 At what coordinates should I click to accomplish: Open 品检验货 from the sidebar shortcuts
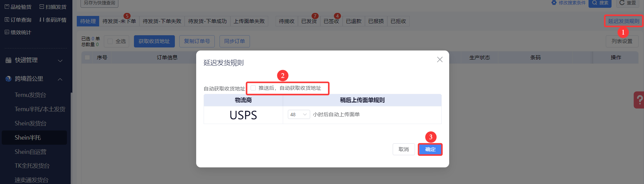(x=18, y=7)
